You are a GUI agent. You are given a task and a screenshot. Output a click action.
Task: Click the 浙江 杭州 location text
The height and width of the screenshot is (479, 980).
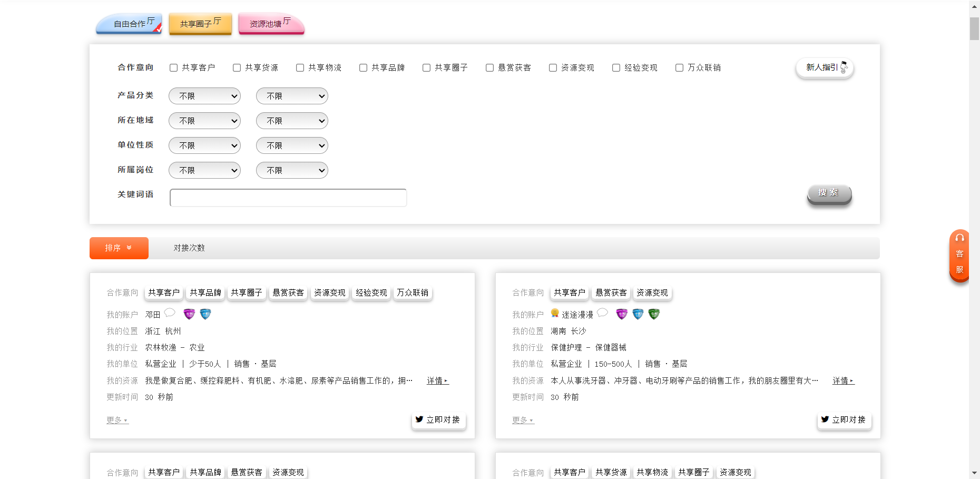pyautogui.click(x=163, y=331)
